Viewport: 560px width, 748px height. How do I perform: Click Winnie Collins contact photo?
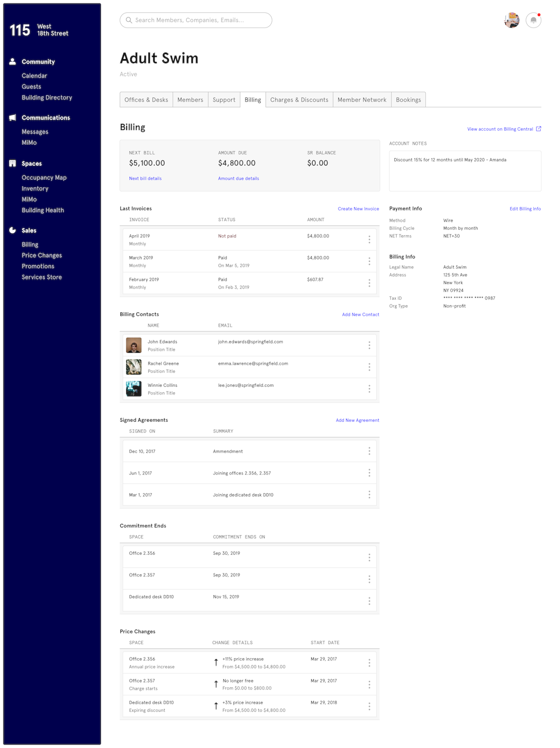click(134, 389)
